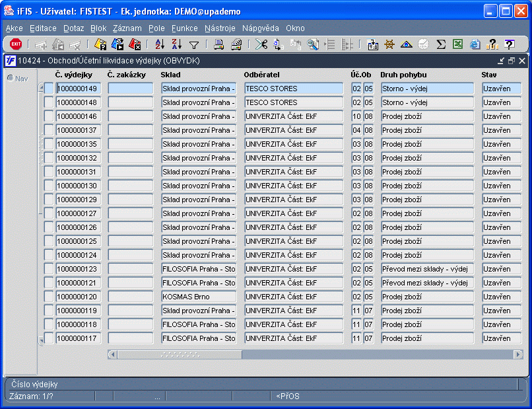Click the horizontal scrollbar thumb
The height and width of the screenshot is (409, 532).
[x=180, y=355]
